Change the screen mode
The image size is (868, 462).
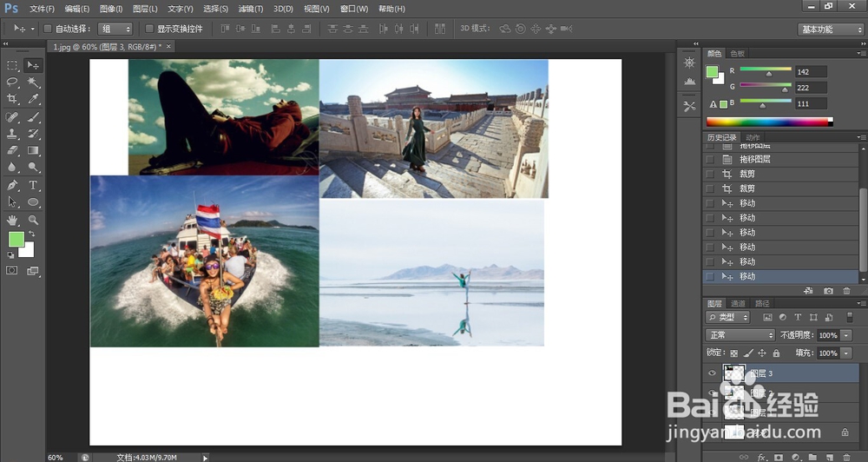click(x=33, y=270)
